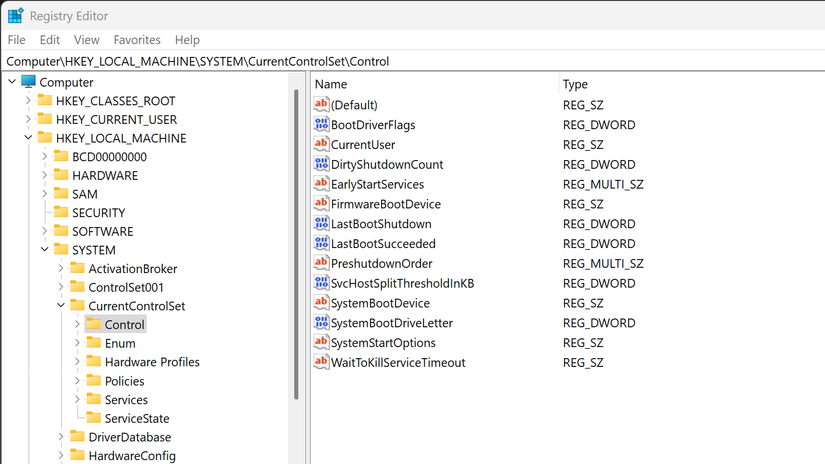This screenshot has width=825, height=464.
Task: Select the SystemStartOptions value
Action: click(383, 343)
